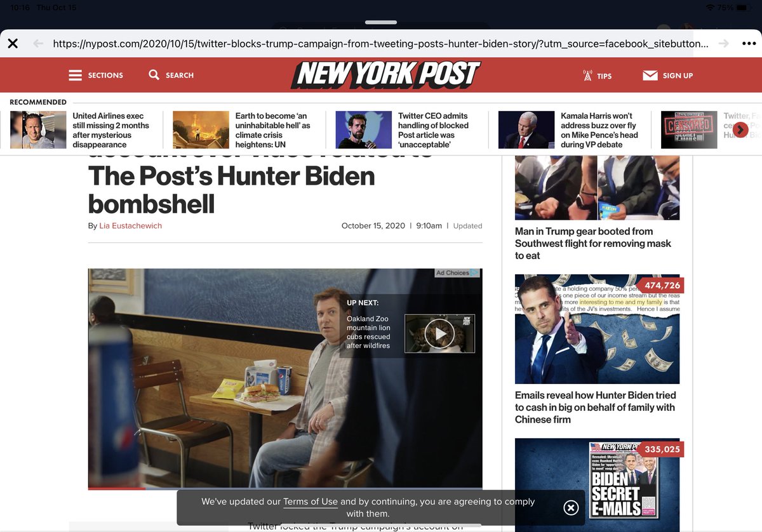Dismiss the Terms of Use notice

(x=571, y=507)
